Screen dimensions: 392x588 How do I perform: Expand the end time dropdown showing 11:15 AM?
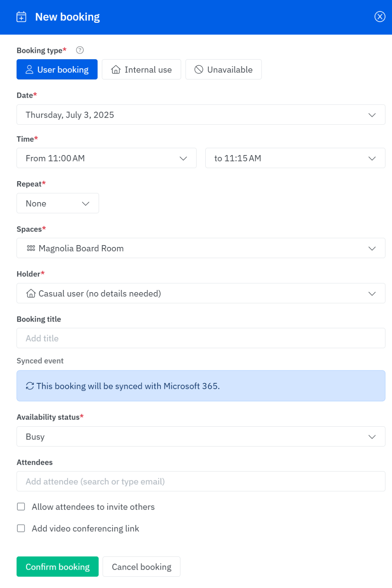coord(372,158)
